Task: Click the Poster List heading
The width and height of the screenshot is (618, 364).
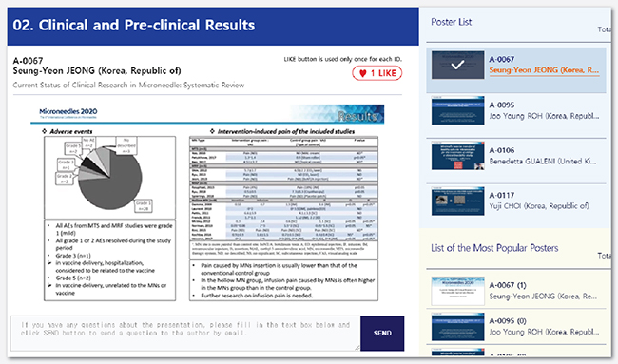Action: [x=451, y=22]
